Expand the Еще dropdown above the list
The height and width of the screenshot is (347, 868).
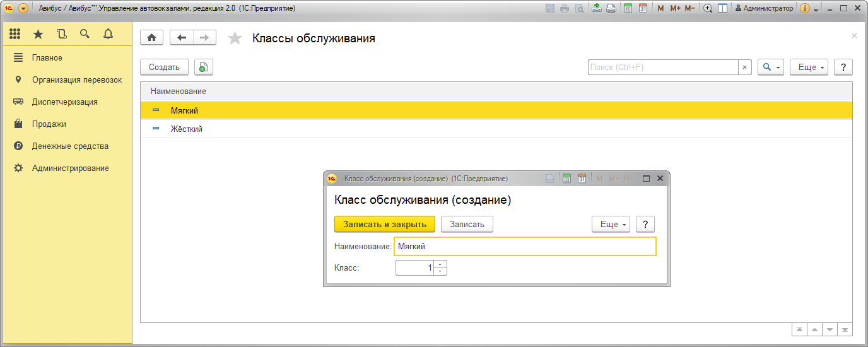808,68
